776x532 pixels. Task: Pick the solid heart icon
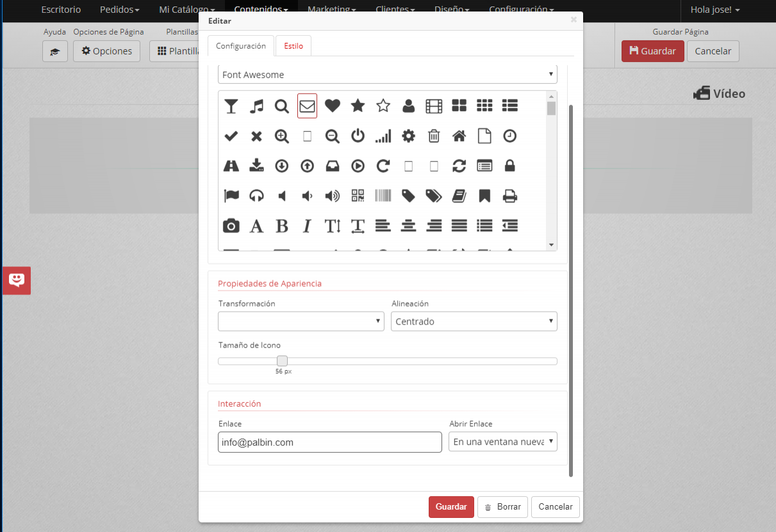pyautogui.click(x=332, y=106)
